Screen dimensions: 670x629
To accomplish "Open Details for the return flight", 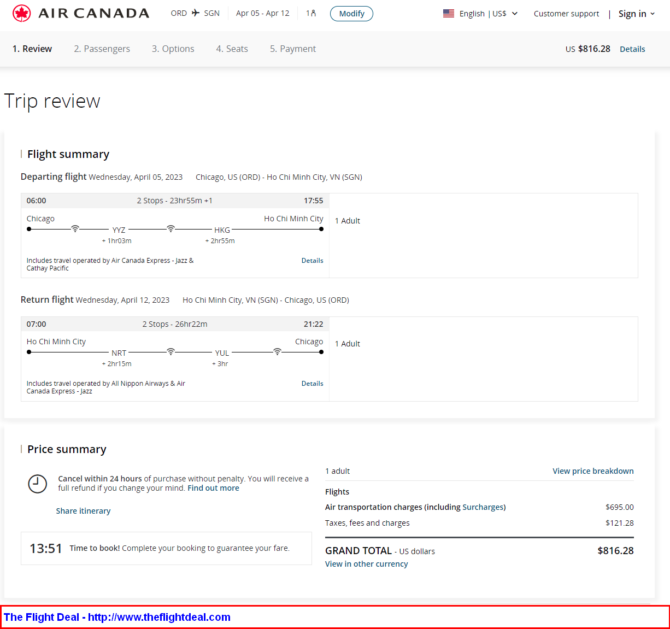I will pos(312,383).
